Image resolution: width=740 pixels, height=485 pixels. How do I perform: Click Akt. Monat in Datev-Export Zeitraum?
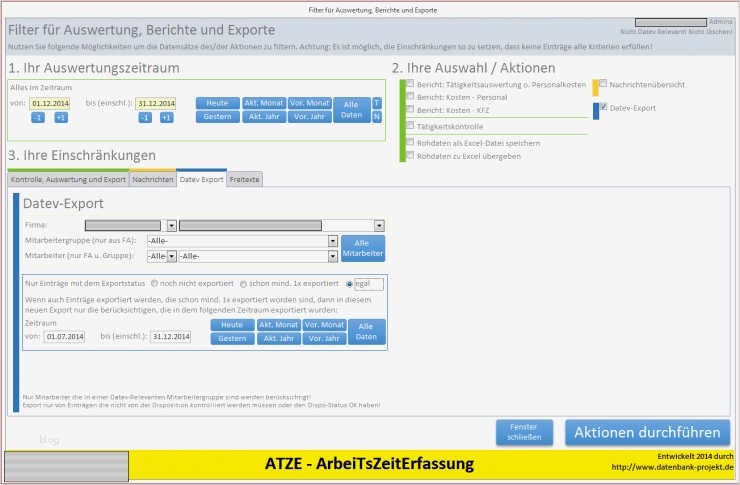click(278, 325)
